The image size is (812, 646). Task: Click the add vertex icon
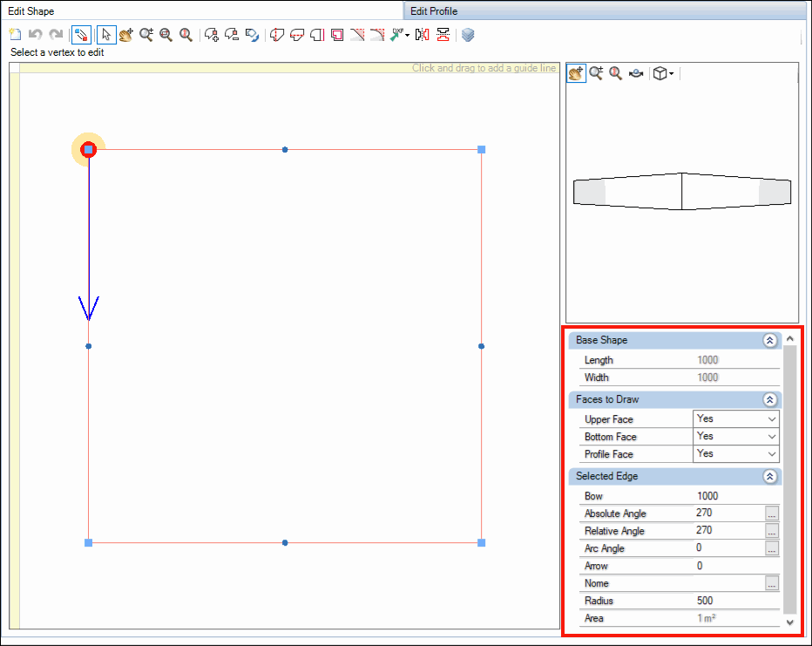pyautogui.click(x=212, y=35)
